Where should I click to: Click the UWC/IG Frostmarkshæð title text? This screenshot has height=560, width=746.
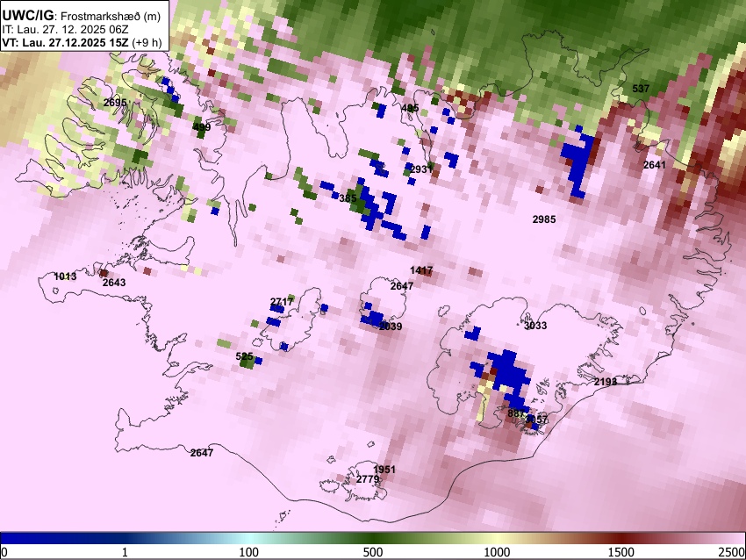click(82, 16)
